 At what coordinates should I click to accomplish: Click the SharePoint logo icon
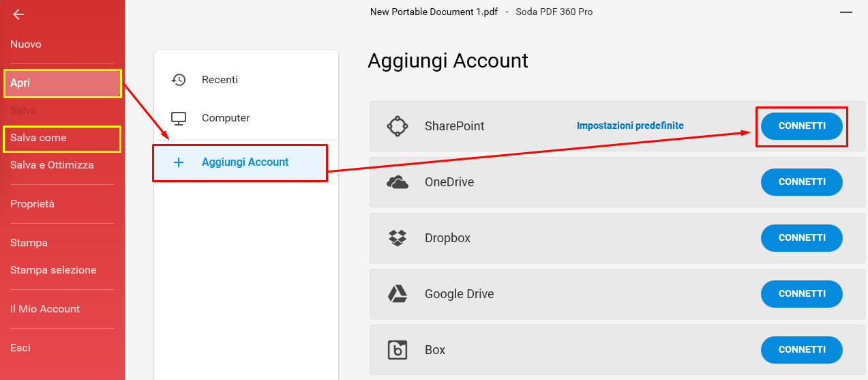[398, 126]
